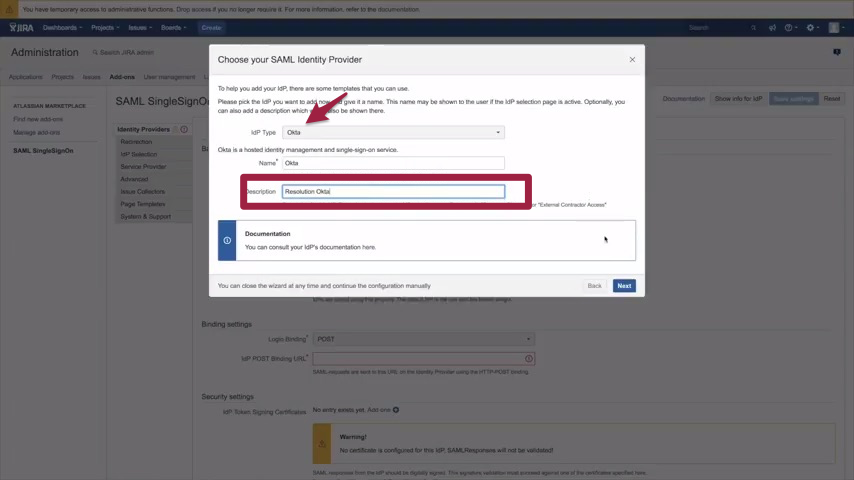
Task: Click the Save settings button
Action: pyautogui.click(x=794, y=99)
